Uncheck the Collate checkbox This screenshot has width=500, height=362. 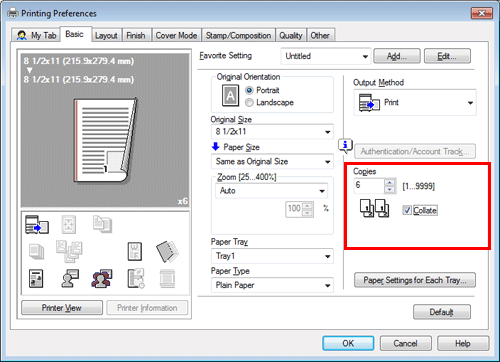(x=407, y=210)
